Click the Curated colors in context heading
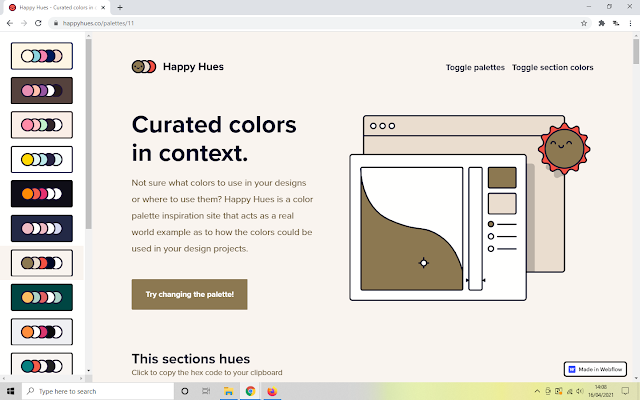 point(214,139)
